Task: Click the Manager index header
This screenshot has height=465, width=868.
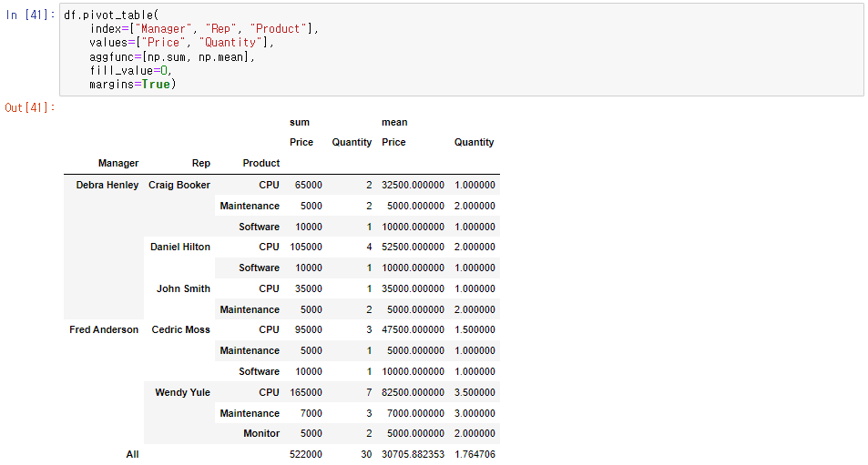Action: (x=118, y=163)
